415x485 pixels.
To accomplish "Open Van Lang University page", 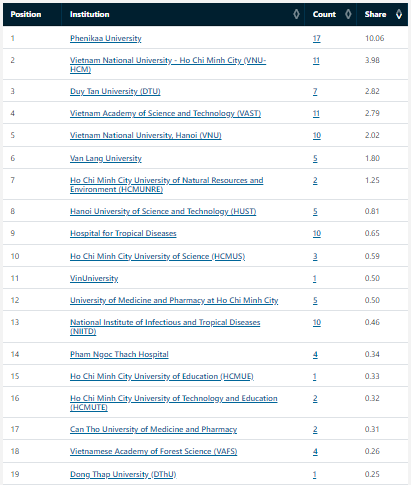I will pyautogui.click(x=106, y=158).
